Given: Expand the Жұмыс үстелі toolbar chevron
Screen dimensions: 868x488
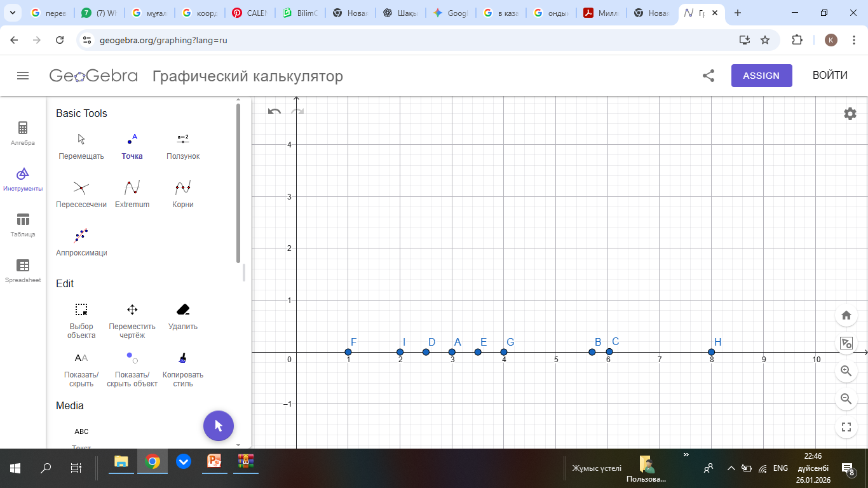Looking at the screenshot, I should click(686, 455).
